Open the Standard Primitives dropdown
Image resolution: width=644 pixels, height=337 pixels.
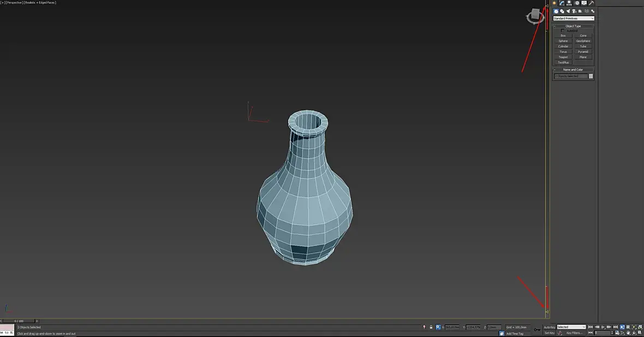tap(574, 19)
